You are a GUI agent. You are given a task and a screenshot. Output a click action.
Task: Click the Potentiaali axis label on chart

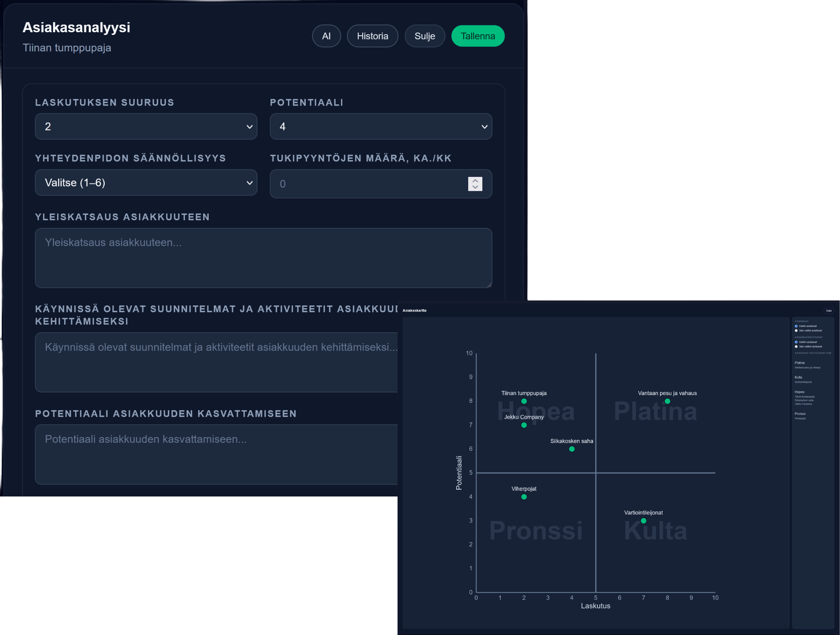pyautogui.click(x=459, y=473)
